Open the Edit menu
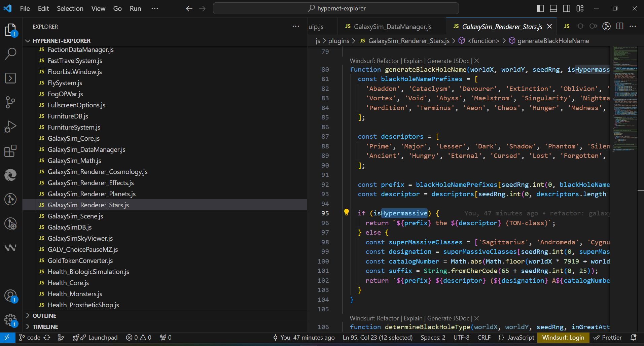The image size is (644, 346). click(x=43, y=8)
